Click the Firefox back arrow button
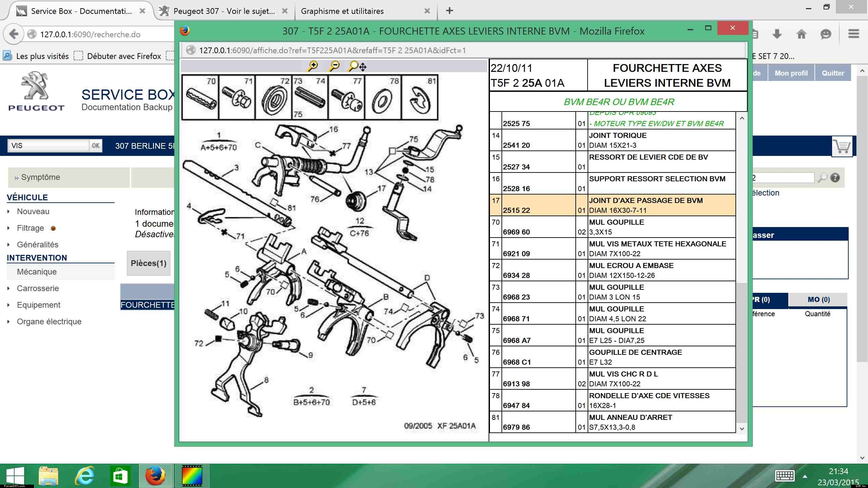This screenshot has width=868, height=488. click(x=14, y=34)
